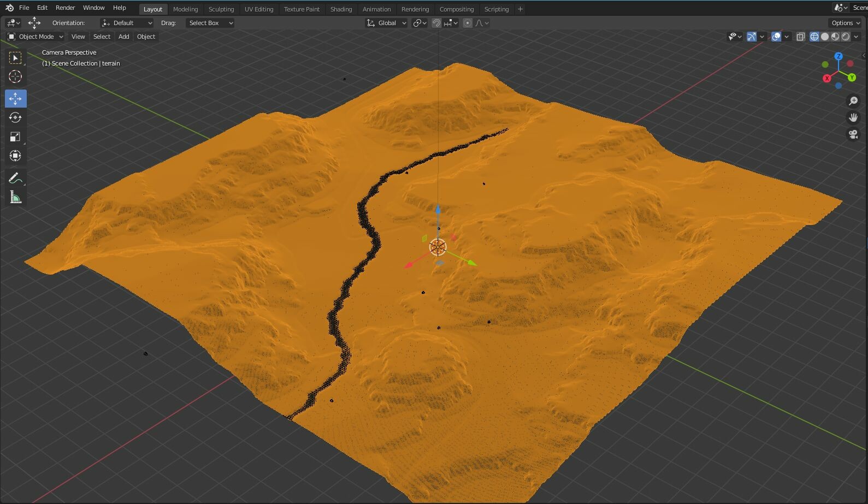The height and width of the screenshot is (504, 868).
Task: Select the Annotate pencil tool
Action: point(15,178)
